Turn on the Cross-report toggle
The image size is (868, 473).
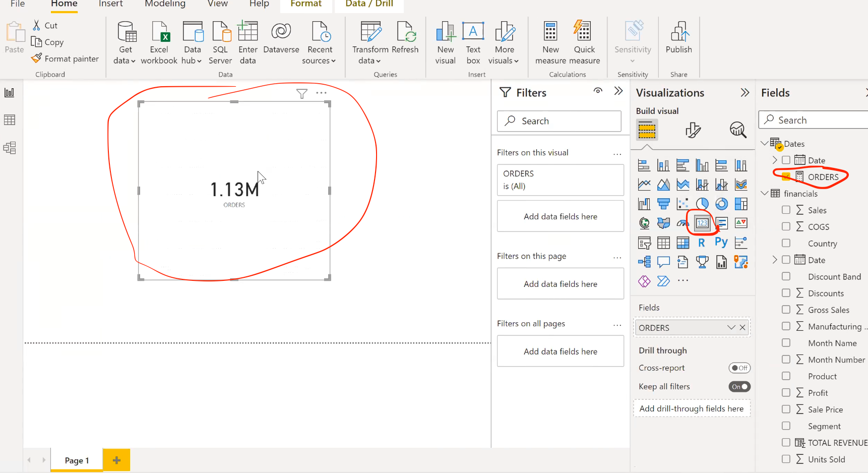pyautogui.click(x=739, y=368)
